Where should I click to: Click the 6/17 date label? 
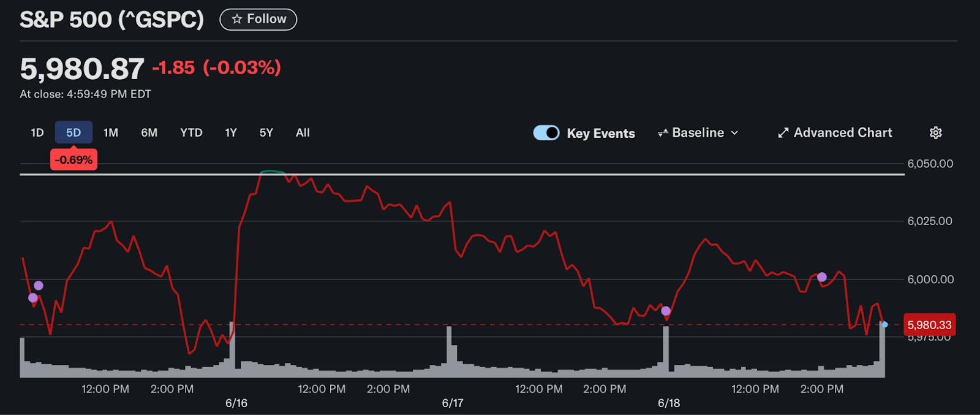pyautogui.click(x=453, y=403)
